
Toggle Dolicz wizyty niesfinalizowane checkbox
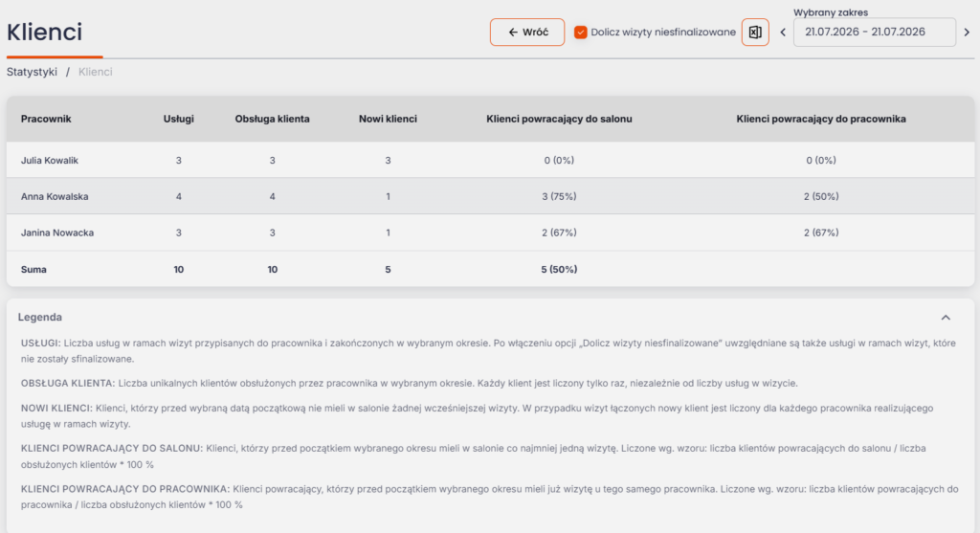tap(581, 32)
